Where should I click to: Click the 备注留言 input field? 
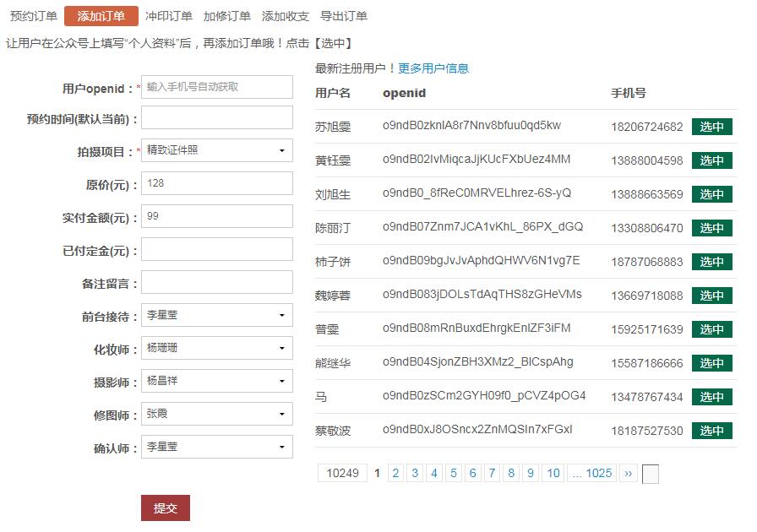(x=217, y=283)
